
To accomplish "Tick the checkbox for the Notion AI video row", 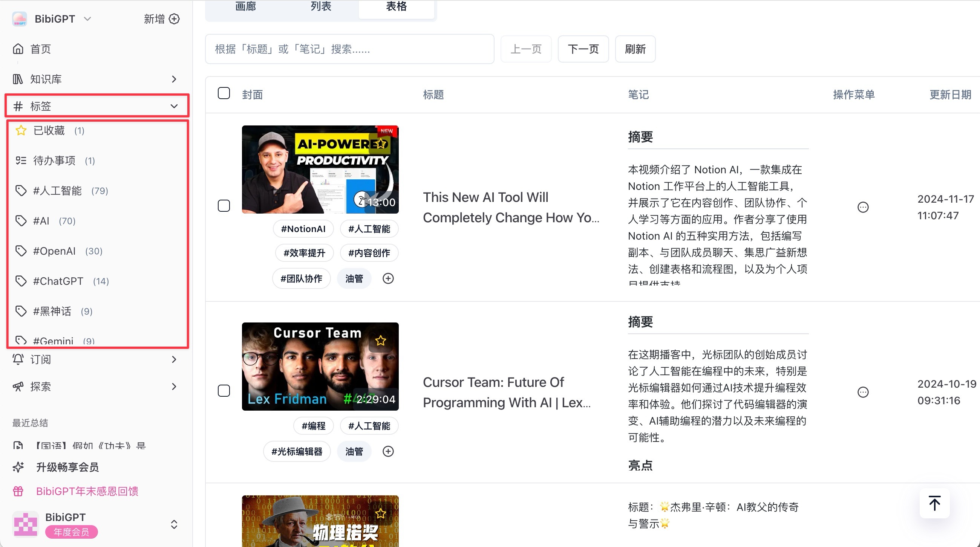I will [224, 206].
